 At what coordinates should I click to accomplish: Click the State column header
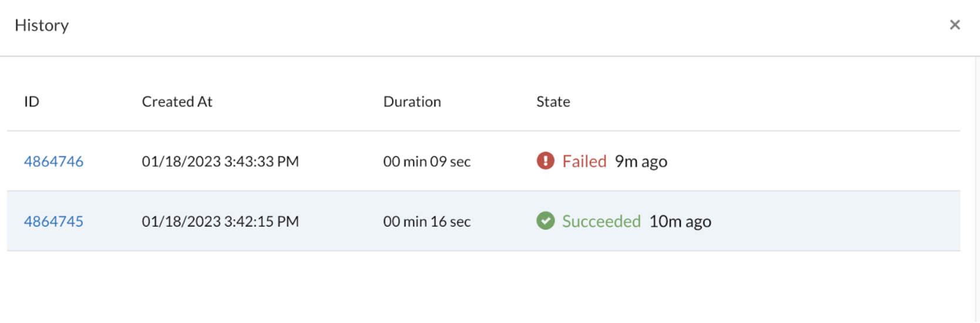(x=553, y=102)
